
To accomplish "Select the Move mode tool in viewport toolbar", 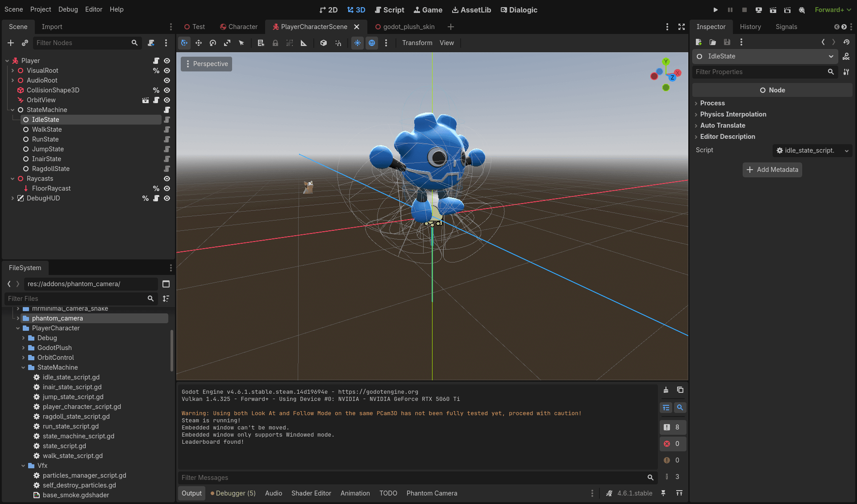I will (x=199, y=43).
